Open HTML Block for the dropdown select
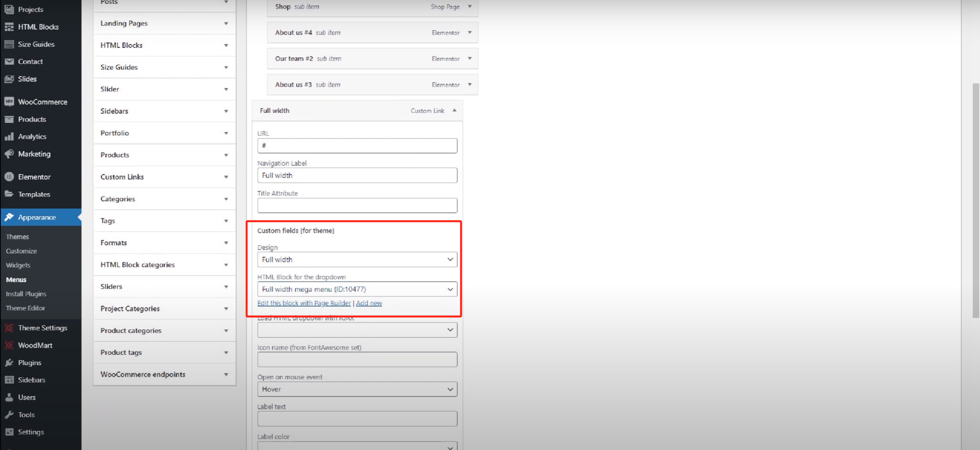This screenshot has width=980, height=450. pos(357,289)
